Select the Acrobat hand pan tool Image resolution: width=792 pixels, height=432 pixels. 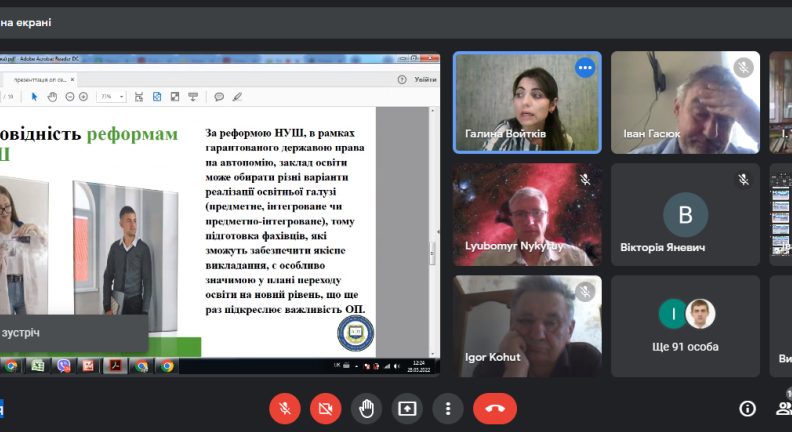tap(52, 97)
